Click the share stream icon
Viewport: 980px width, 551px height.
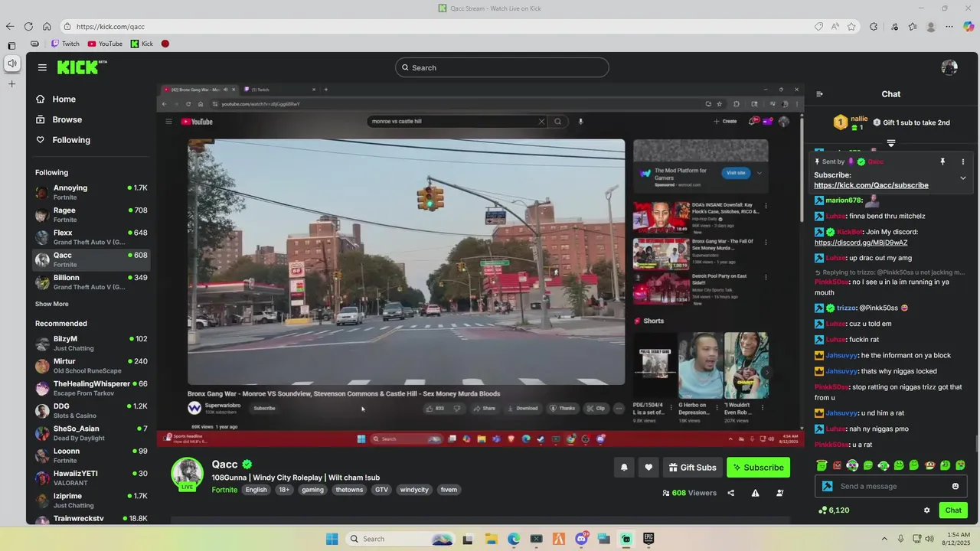click(x=730, y=493)
